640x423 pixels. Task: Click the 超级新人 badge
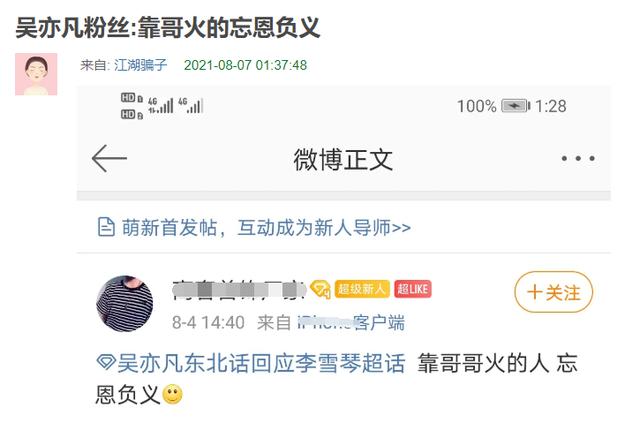coord(362,289)
